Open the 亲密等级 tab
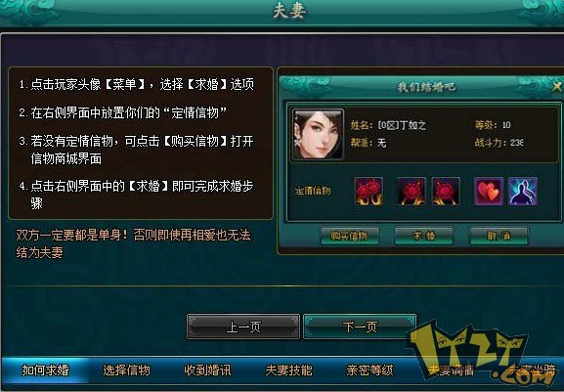The width and height of the screenshot is (564, 392). [369, 370]
